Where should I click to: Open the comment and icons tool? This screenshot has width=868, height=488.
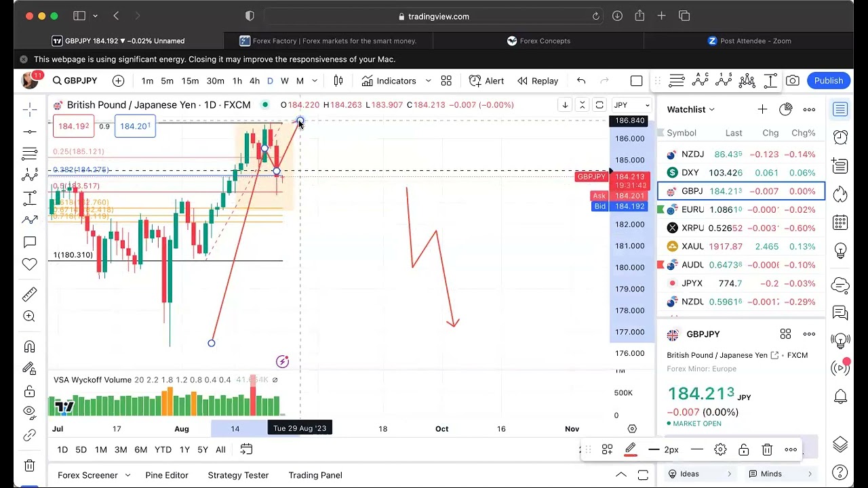coord(29,242)
